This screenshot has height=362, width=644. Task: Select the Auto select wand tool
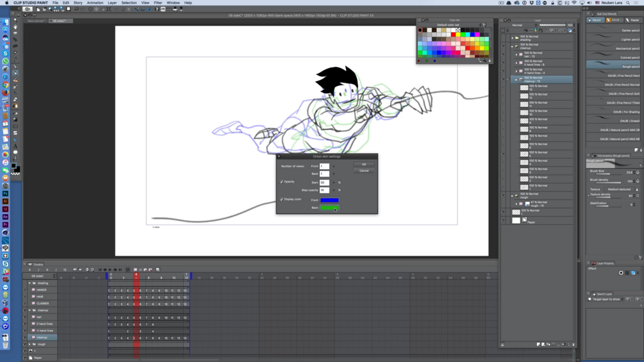coord(15,53)
